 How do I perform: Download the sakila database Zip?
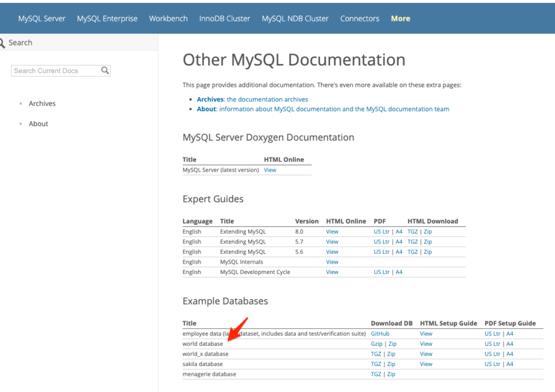click(391, 364)
